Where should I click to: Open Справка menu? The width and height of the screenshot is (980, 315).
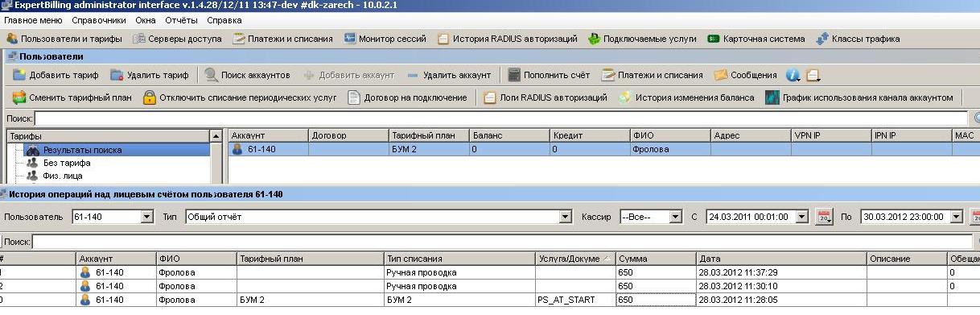[x=224, y=19]
